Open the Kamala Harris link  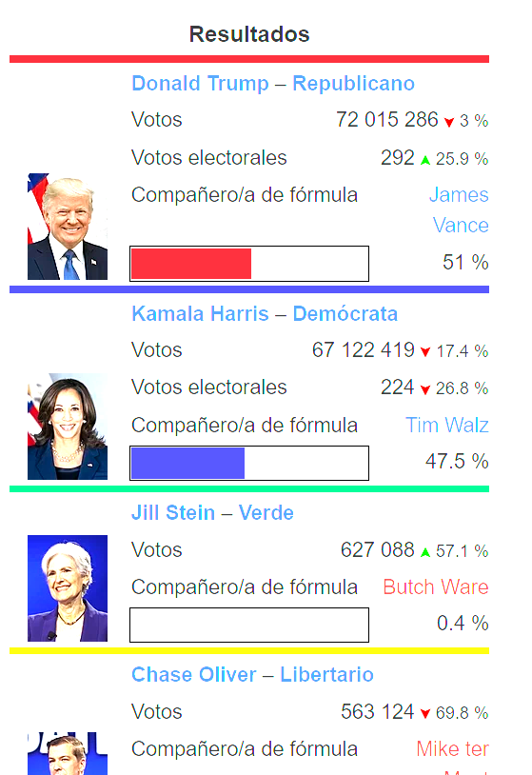200,314
